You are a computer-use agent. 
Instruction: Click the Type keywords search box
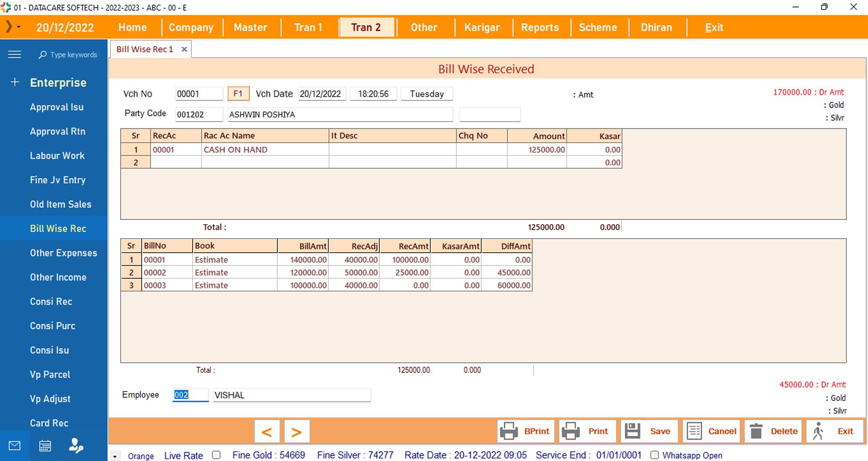(73, 55)
